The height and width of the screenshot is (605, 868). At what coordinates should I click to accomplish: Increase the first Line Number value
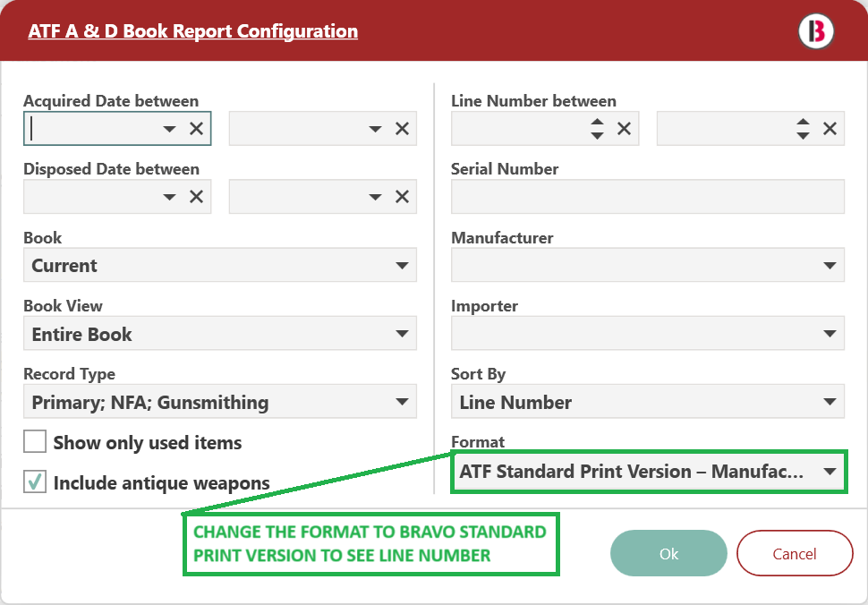click(597, 123)
